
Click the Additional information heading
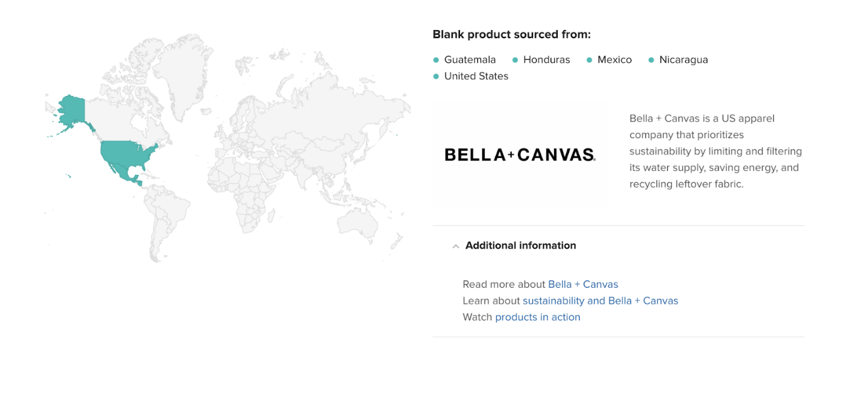[x=520, y=246]
